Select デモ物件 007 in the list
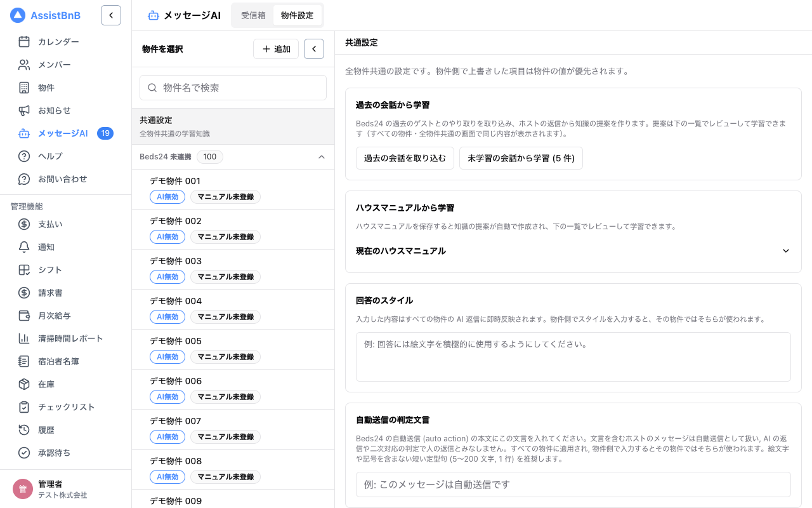The image size is (812, 508). 233,429
